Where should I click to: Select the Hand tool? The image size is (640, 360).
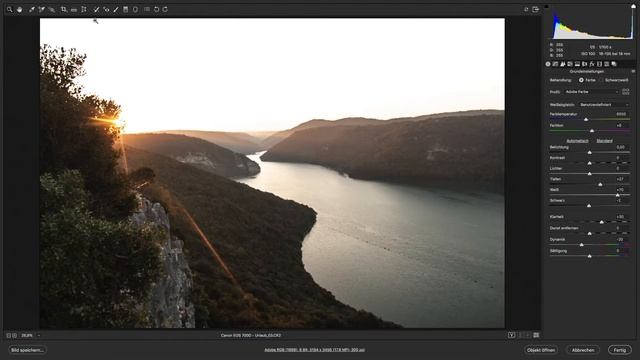point(20,9)
